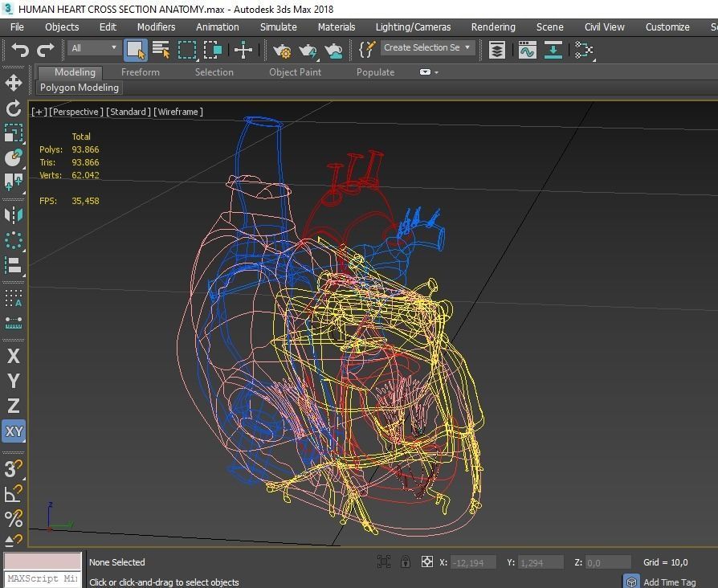Screen dimensions: 718x588
Task: Open Schematic View icon
Action: 584,50
